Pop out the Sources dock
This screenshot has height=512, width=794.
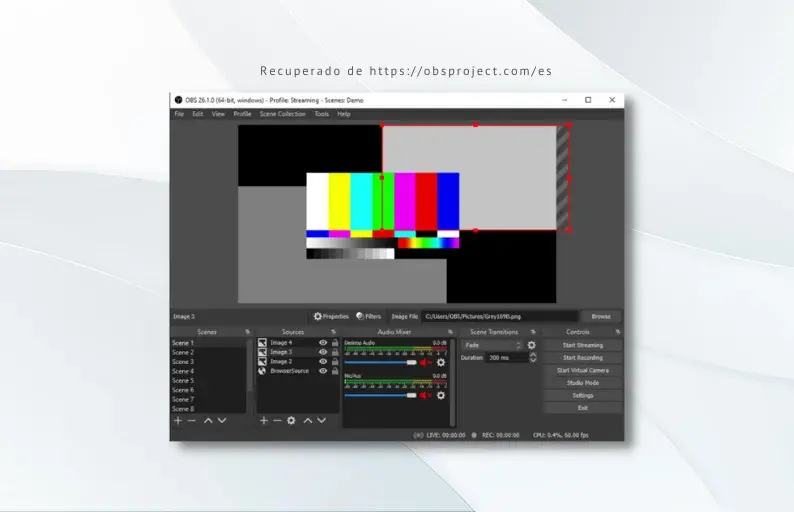pos(333,332)
